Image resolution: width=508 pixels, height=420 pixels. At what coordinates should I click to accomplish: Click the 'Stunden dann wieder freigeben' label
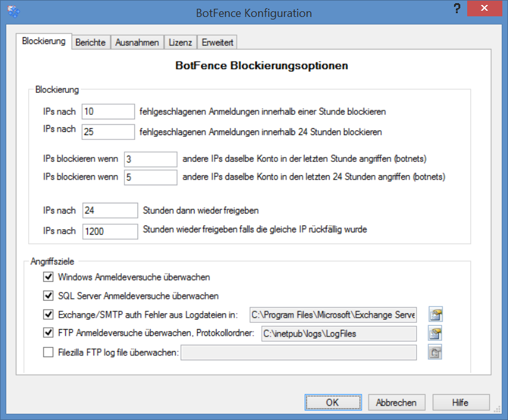(x=201, y=210)
